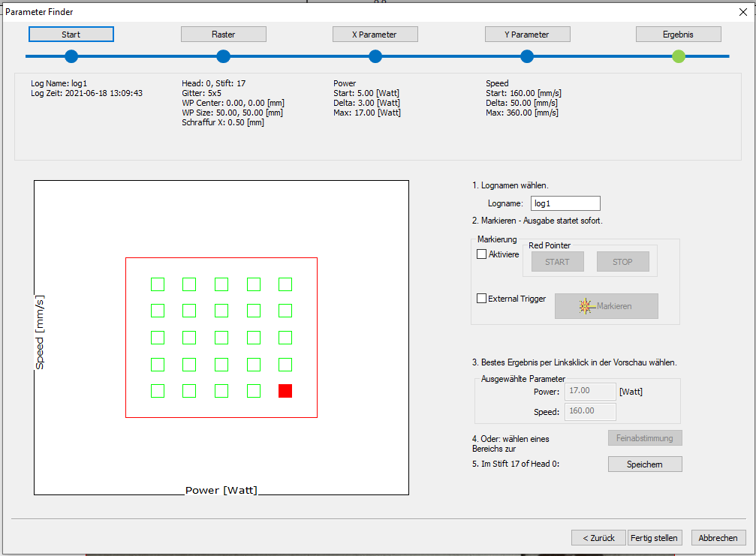This screenshot has height=556, width=756.
Task: Click the "Start: 160.00 [mm/s]" text
Action: pos(523,93)
